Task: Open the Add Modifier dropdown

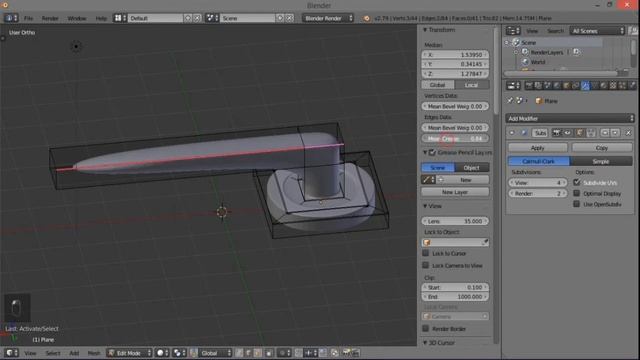Action: click(x=570, y=118)
